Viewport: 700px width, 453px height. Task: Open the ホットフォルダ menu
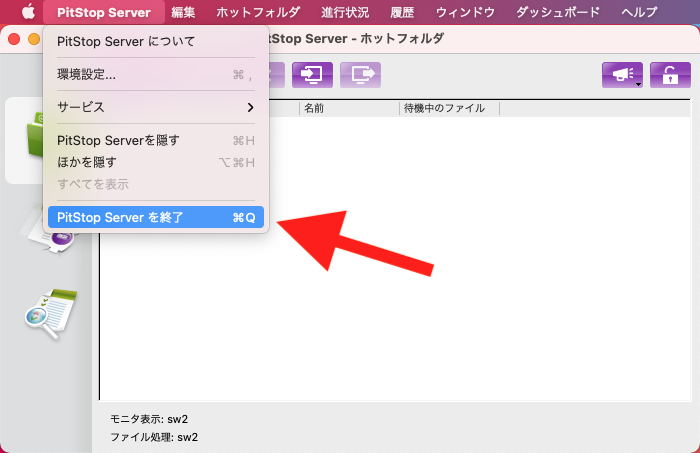258,12
